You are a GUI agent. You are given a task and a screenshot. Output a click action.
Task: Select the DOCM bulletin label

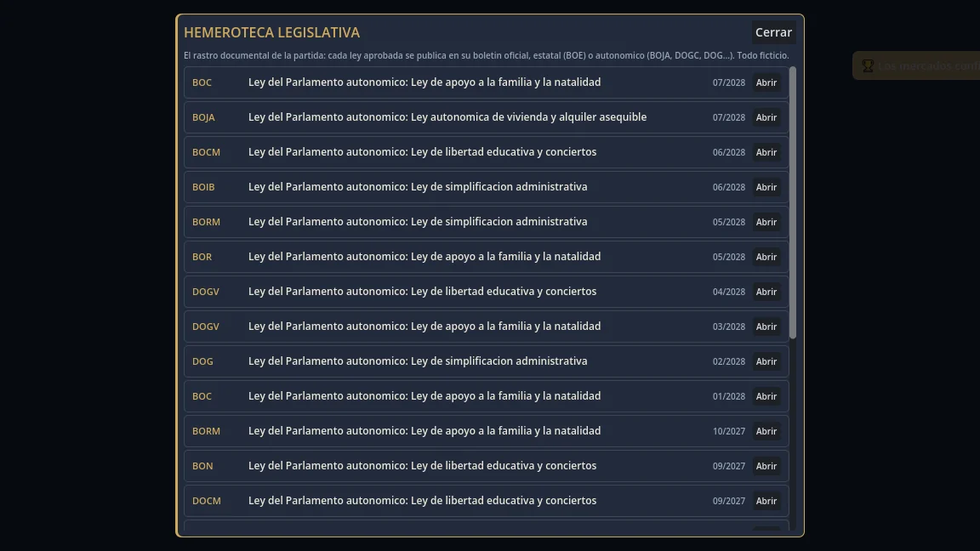(x=206, y=501)
